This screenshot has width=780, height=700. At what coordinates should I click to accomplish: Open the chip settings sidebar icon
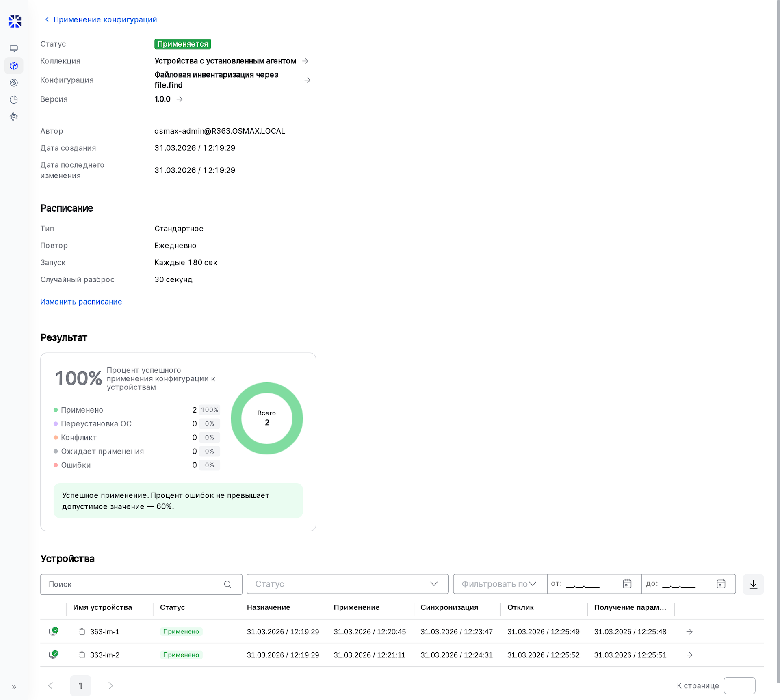point(14,117)
